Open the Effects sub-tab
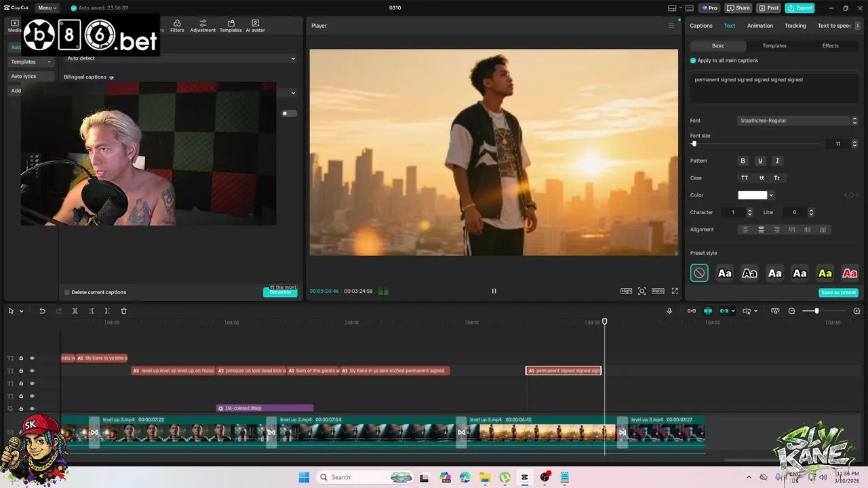 [x=830, y=46]
